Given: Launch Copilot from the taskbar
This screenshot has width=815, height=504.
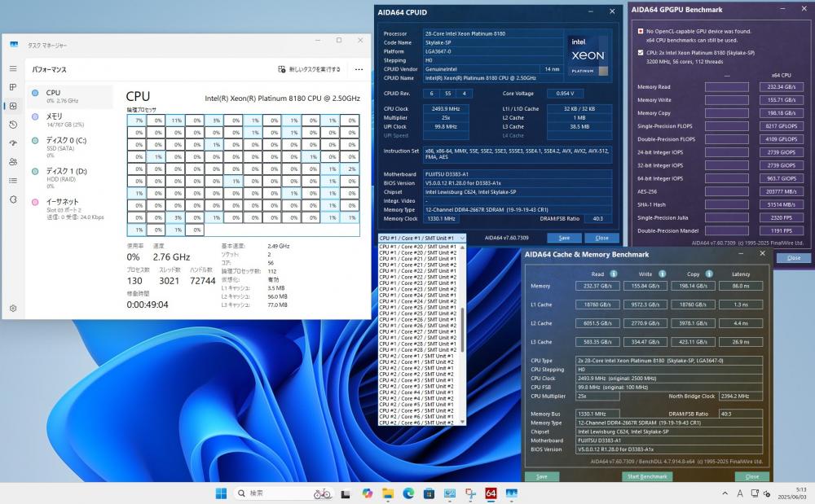Looking at the screenshot, I should (x=367, y=493).
